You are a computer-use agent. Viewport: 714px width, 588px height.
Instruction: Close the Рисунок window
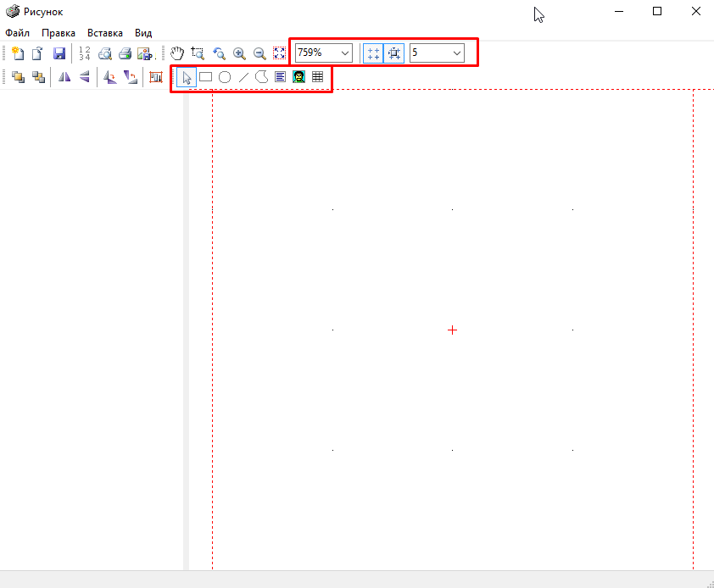(696, 11)
